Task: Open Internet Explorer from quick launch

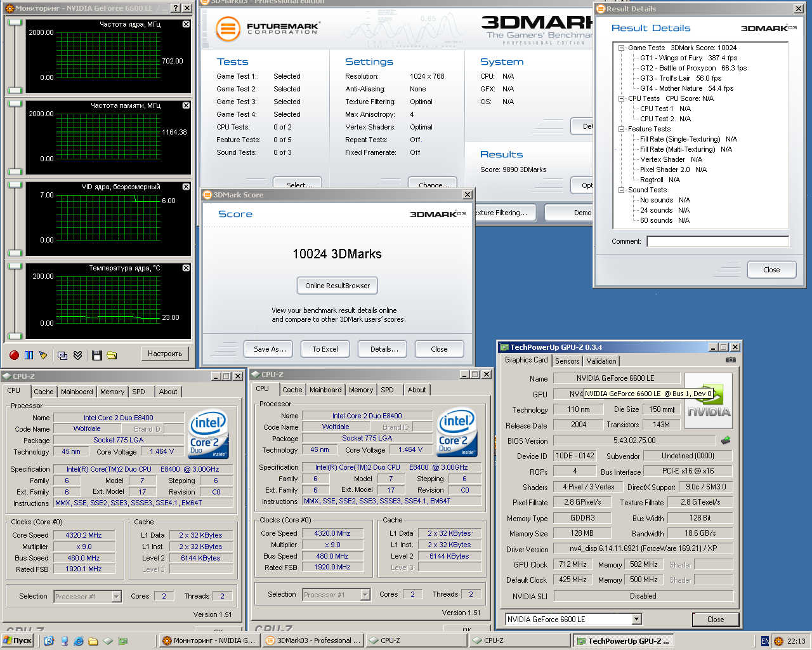Action: coord(79,641)
